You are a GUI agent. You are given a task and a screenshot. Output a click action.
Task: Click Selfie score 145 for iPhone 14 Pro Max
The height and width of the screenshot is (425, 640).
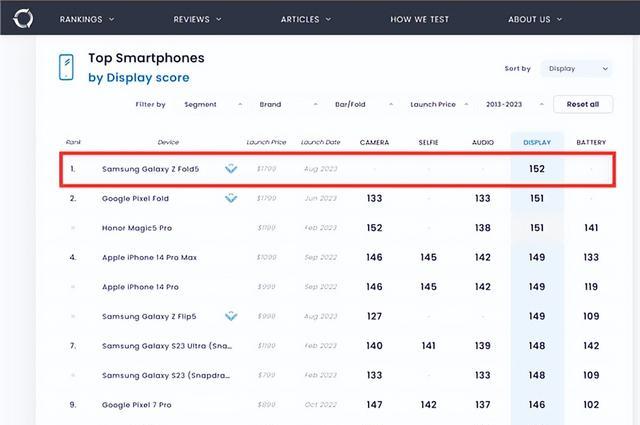[x=429, y=257]
